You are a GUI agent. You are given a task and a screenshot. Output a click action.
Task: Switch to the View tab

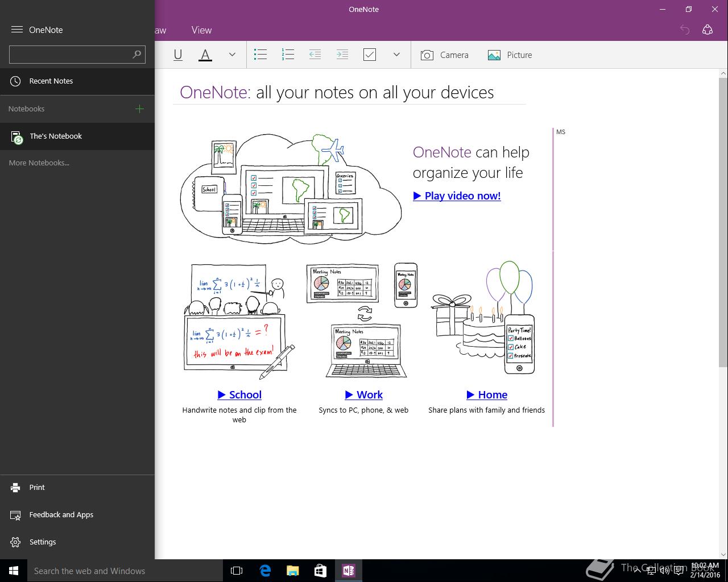[x=201, y=30]
